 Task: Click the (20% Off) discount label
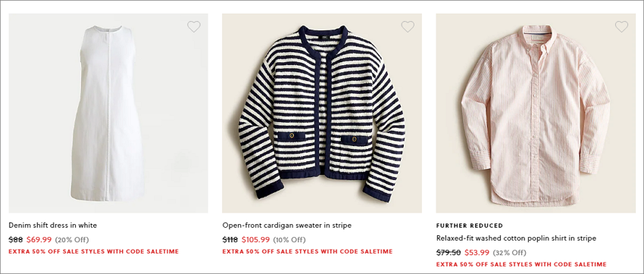(x=72, y=240)
